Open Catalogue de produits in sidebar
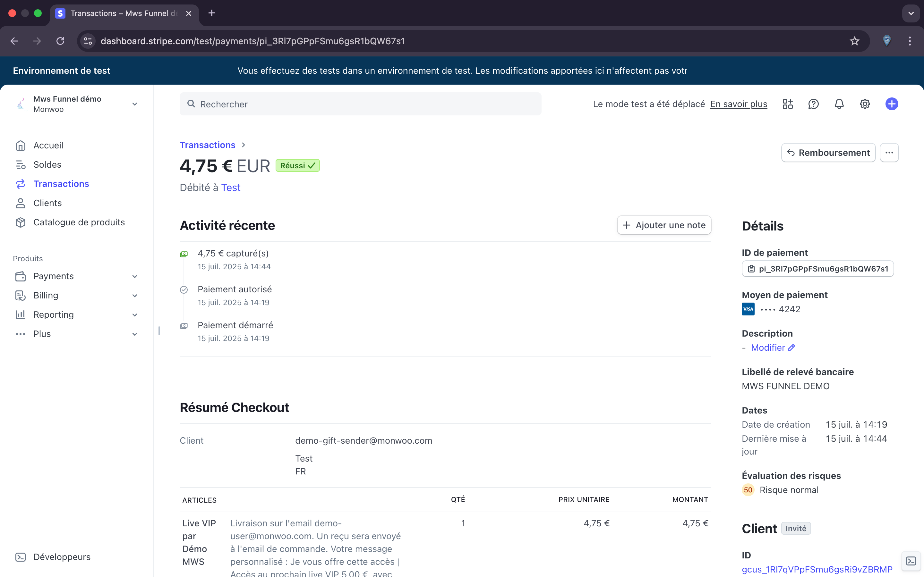This screenshot has height=577, width=924. (79, 222)
